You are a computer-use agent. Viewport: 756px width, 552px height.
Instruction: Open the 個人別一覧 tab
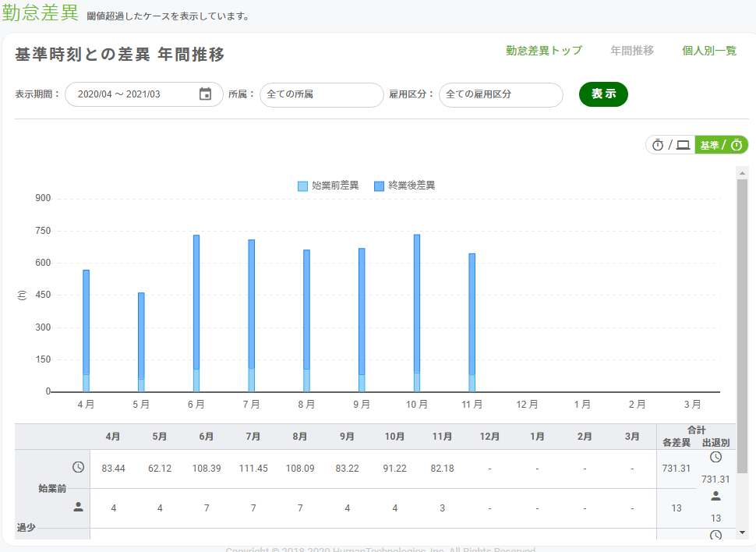click(709, 51)
